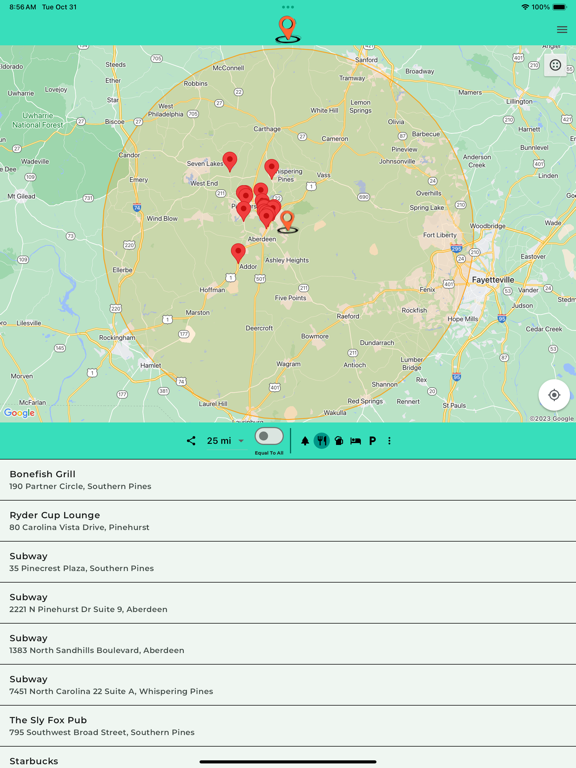This screenshot has height=768, width=576.
Task: Tap the 8:56 AM clock in status bar
Action: click(x=23, y=7)
